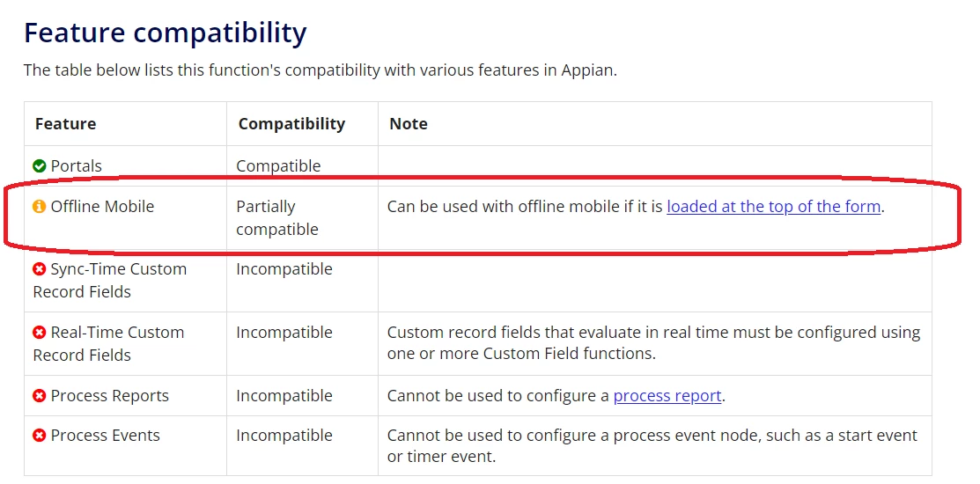Click the 'Partially compatible' cell

(277, 218)
